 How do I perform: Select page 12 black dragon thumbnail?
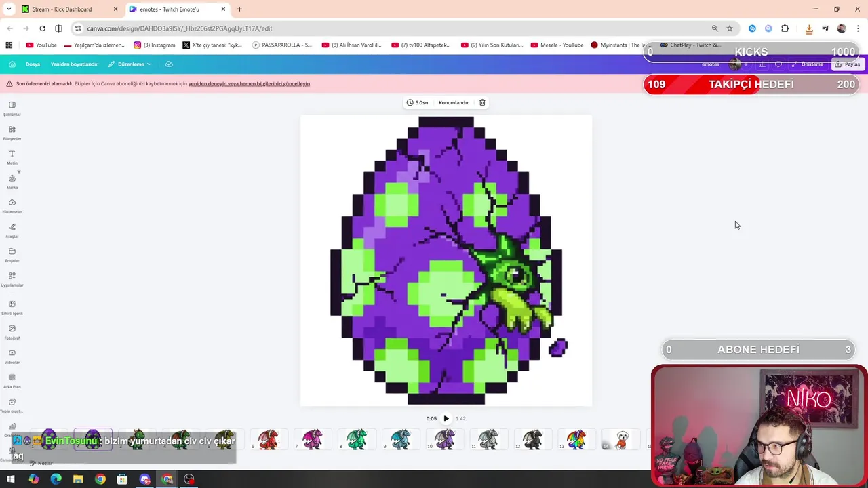click(533, 439)
